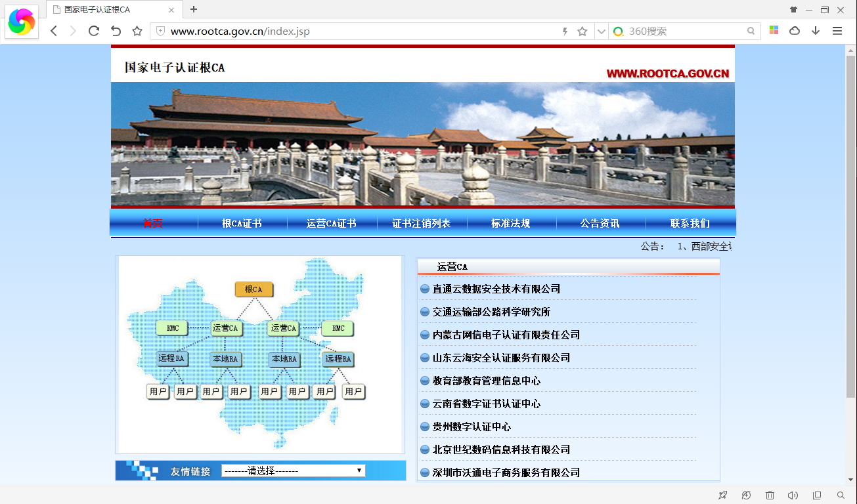The image size is (857, 504).
Task: Open the 友情链接 请选择 dropdown
Action: tap(293, 470)
